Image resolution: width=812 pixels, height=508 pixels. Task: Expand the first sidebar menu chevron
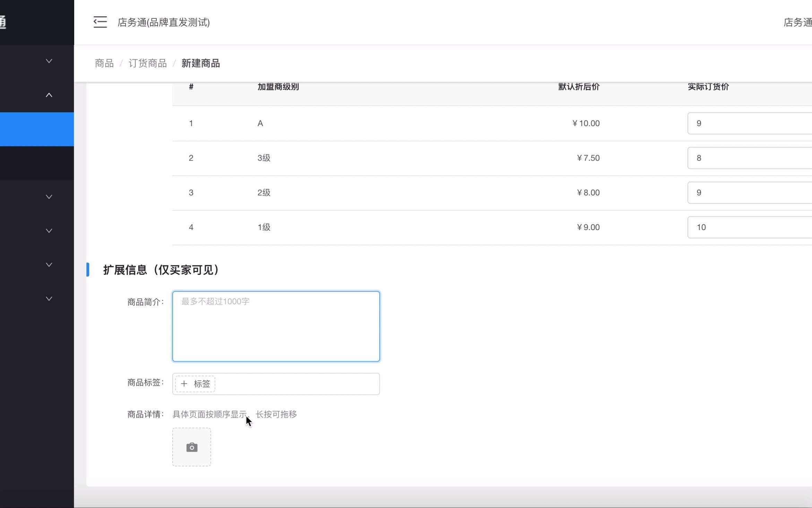tap(49, 61)
